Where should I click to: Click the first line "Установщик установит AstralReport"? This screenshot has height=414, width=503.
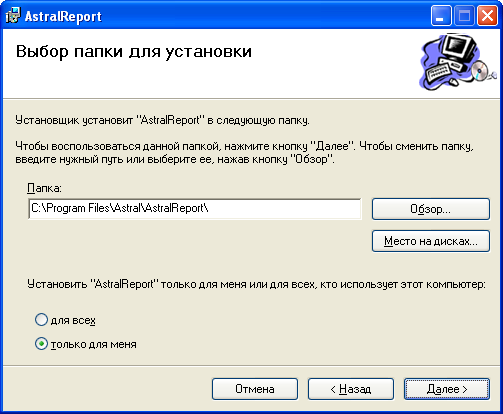tap(162, 120)
